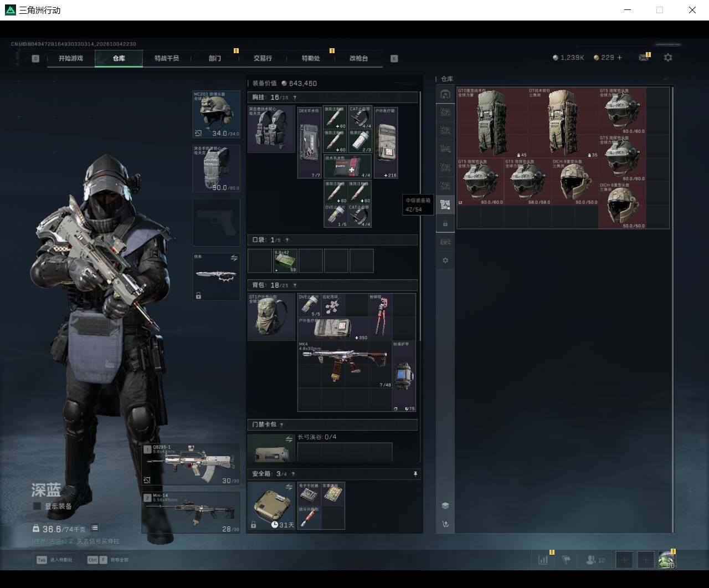Open the 部门 tab
The width and height of the screenshot is (709, 588).
click(215, 58)
